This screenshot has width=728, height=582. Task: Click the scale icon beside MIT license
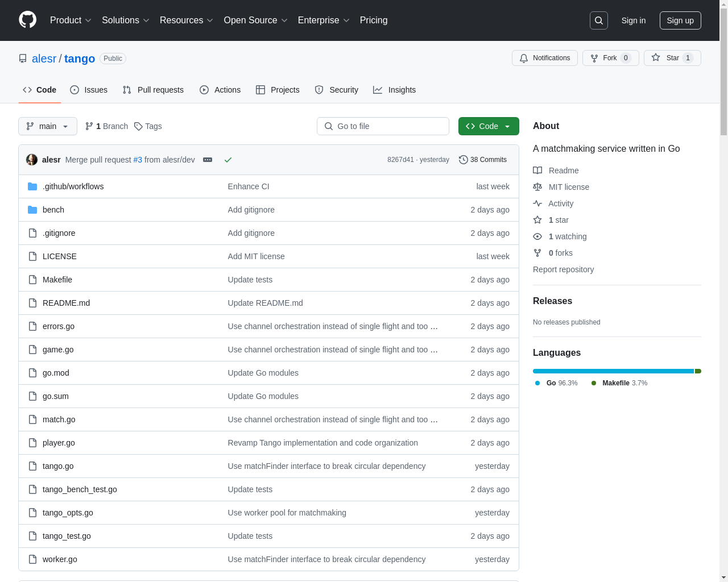coord(537,187)
